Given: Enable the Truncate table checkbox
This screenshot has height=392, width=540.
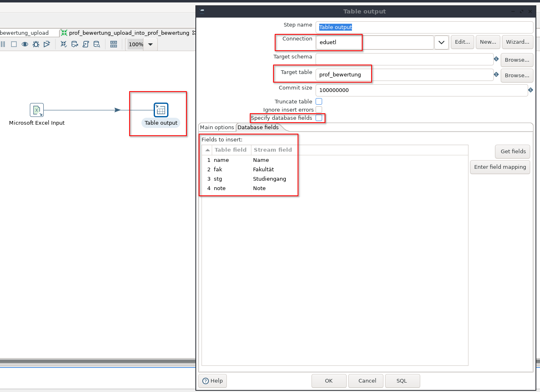Looking at the screenshot, I should click(319, 101).
